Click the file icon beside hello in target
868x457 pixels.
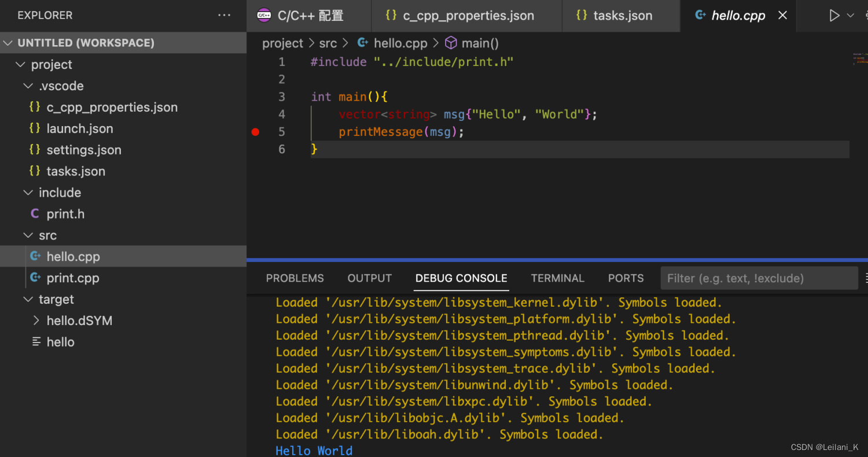[36, 342]
